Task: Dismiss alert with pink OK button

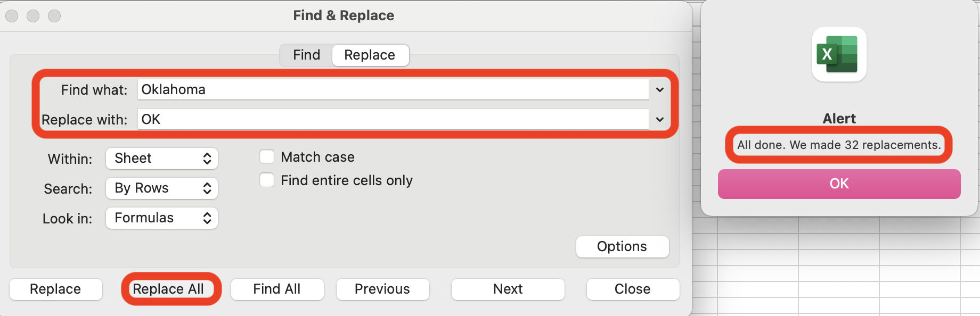Action: coord(839,184)
